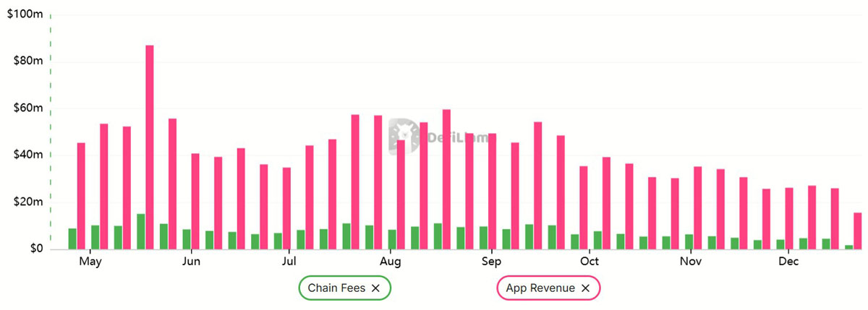Viewport: 868px width, 310px height.
Task: Click the tallest pink App Revenue bar
Action: click(x=150, y=147)
